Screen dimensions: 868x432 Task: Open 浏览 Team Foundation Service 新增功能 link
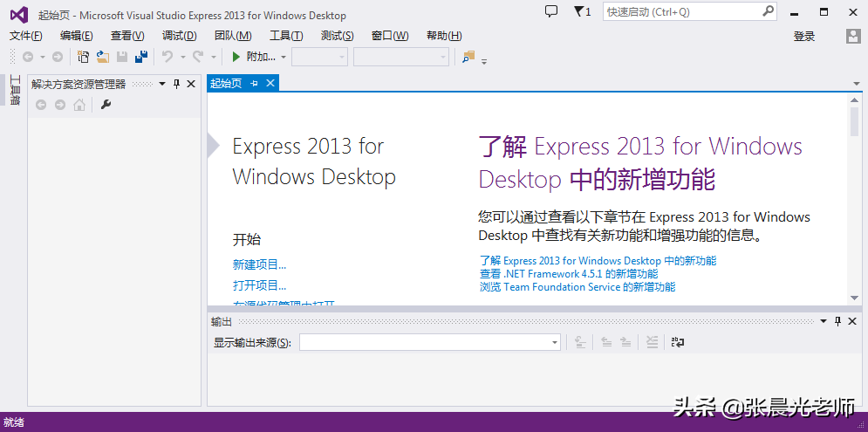[577, 287]
